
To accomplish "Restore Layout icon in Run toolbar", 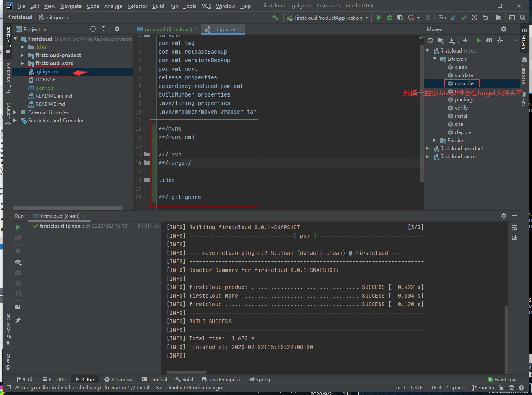I will 18,307.
